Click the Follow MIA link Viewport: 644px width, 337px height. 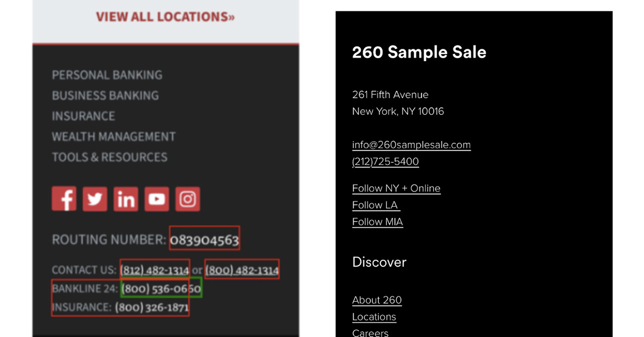[x=377, y=222]
